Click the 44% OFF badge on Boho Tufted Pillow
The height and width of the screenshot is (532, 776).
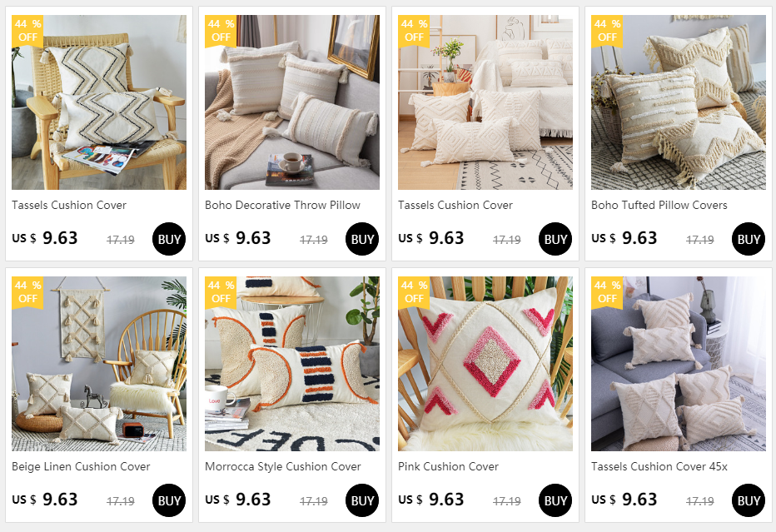pyautogui.click(x=607, y=31)
